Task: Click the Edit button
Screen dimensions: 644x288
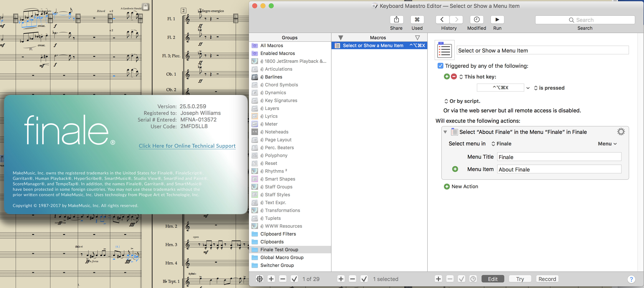Action: coord(492,279)
